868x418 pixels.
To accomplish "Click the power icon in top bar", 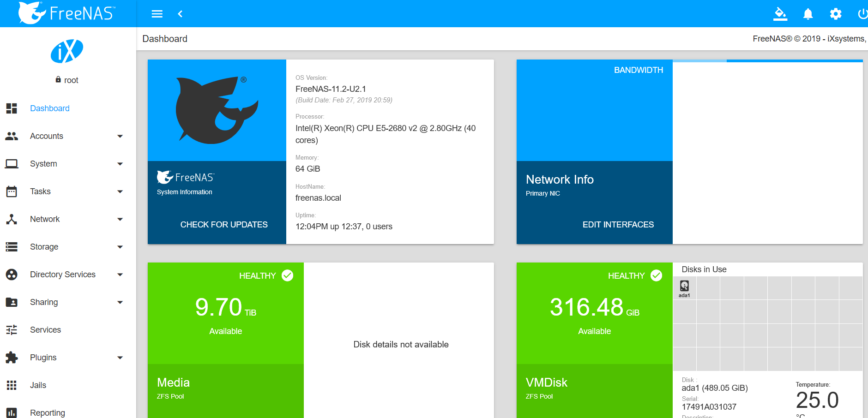I will pos(862,14).
